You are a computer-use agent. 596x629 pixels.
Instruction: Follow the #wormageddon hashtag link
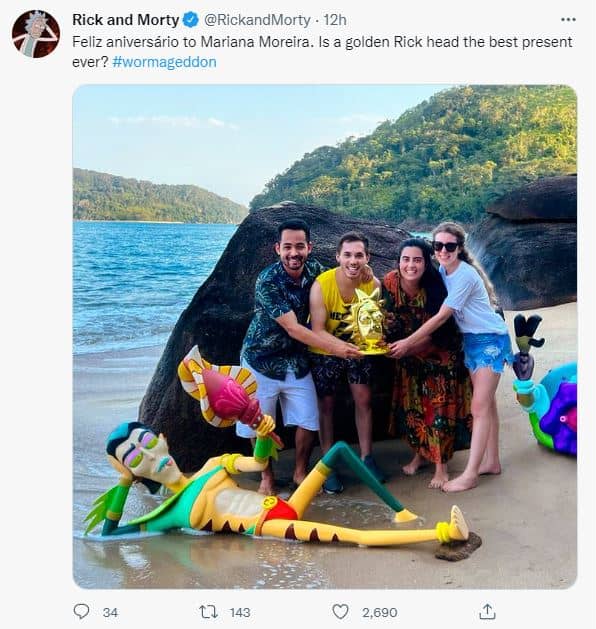(x=164, y=62)
